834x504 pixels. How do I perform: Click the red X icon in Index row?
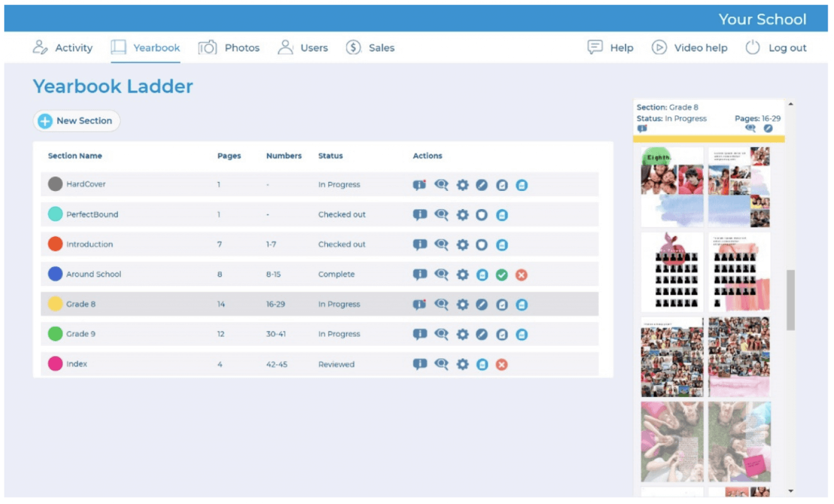coord(501,365)
